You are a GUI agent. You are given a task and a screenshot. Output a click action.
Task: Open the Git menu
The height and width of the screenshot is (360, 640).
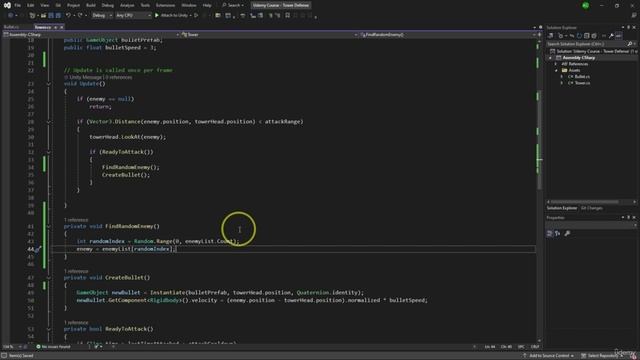coord(58,5)
